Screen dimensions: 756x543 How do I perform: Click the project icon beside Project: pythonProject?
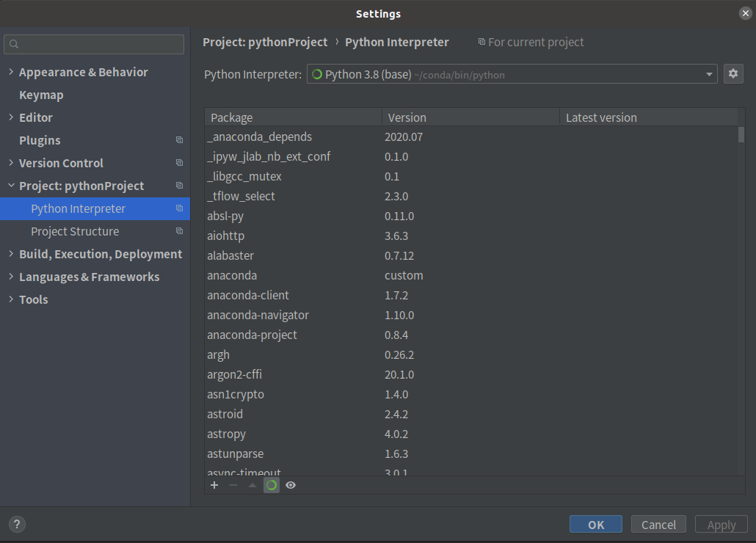[x=179, y=186]
